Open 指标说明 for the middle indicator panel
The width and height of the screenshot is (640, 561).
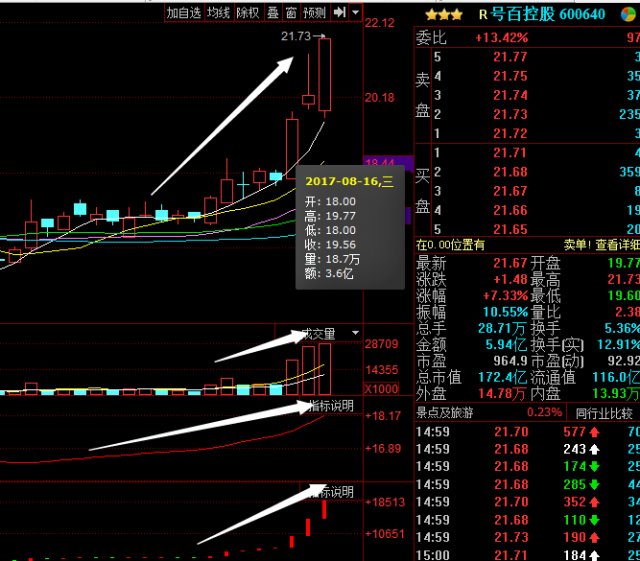coord(331,406)
